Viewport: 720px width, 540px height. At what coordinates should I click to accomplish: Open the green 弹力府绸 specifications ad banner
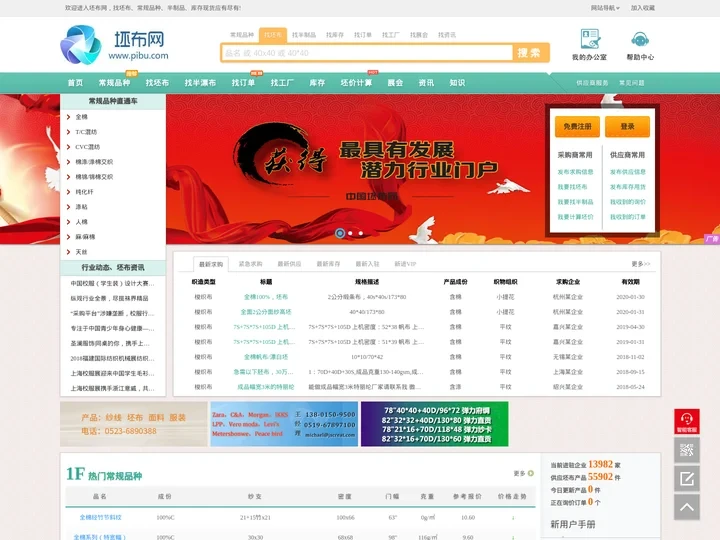(434, 424)
